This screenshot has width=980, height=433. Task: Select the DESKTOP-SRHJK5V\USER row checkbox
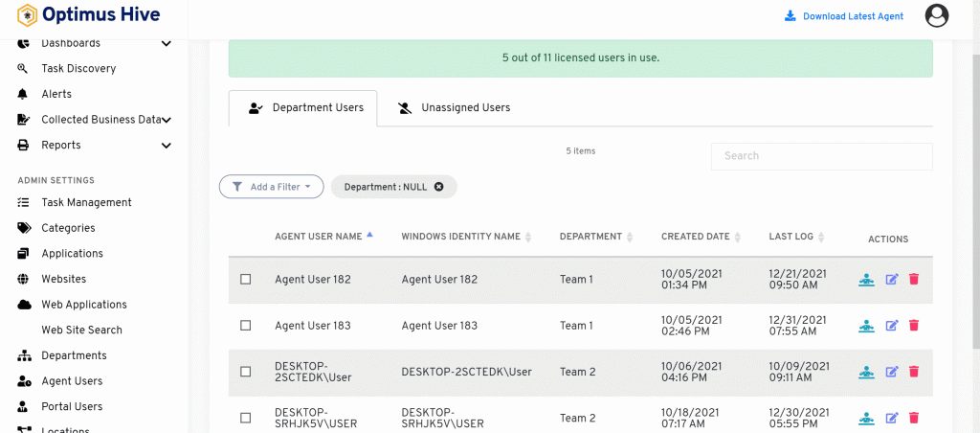(246, 418)
